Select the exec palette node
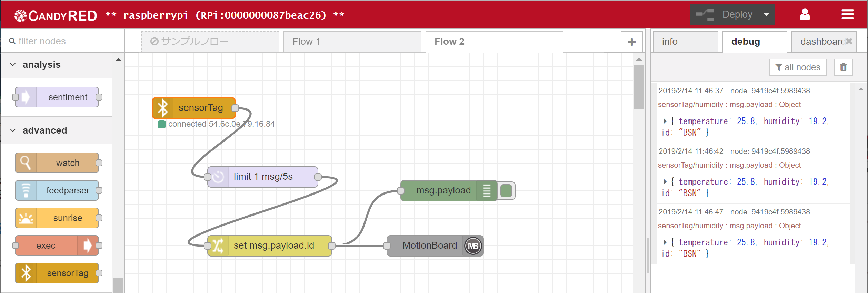868x293 pixels. (57, 245)
